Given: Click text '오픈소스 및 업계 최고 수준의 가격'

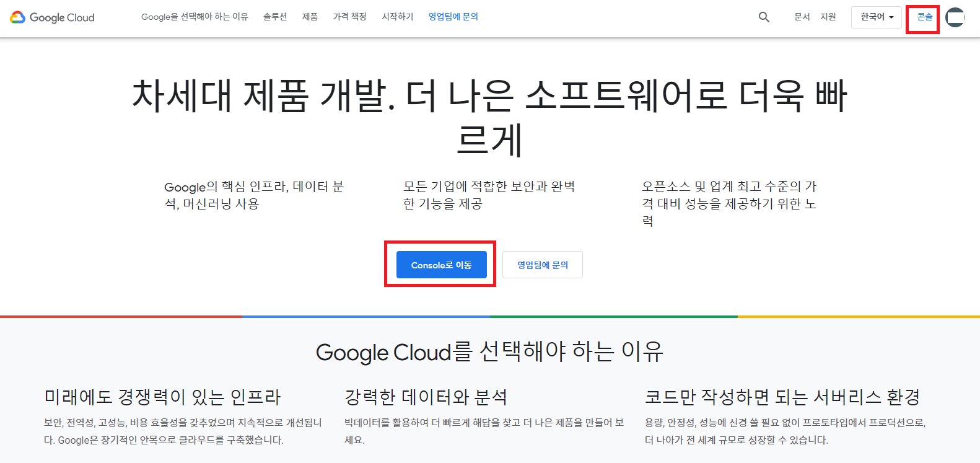Looking at the screenshot, I should pyautogui.click(x=729, y=203).
